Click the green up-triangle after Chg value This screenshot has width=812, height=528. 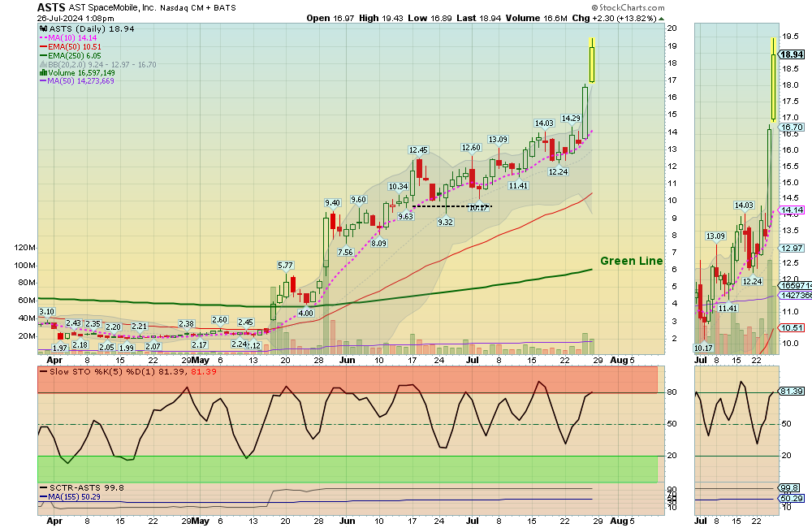pyautogui.click(x=661, y=18)
